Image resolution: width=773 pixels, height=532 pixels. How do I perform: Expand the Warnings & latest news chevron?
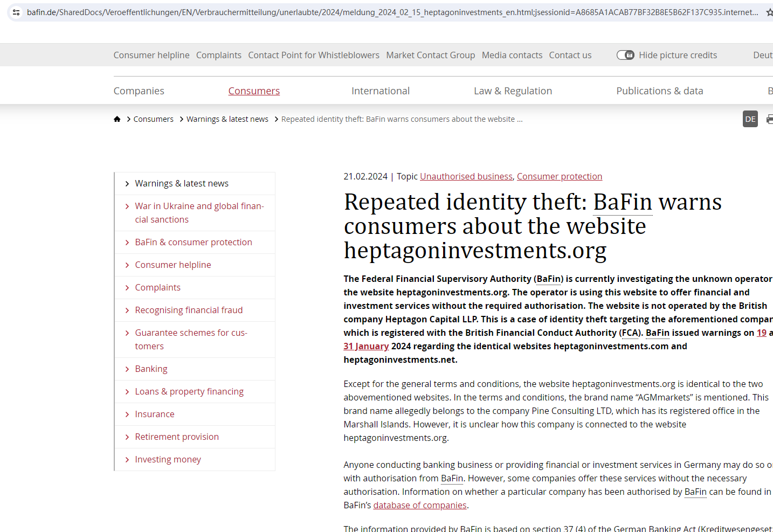pyautogui.click(x=127, y=184)
